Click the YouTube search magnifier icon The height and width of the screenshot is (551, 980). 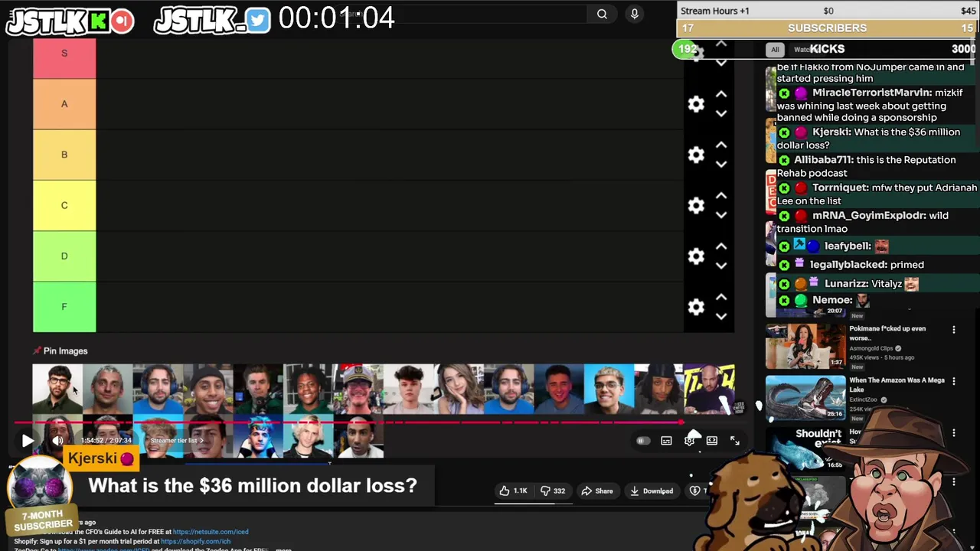click(602, 14)
